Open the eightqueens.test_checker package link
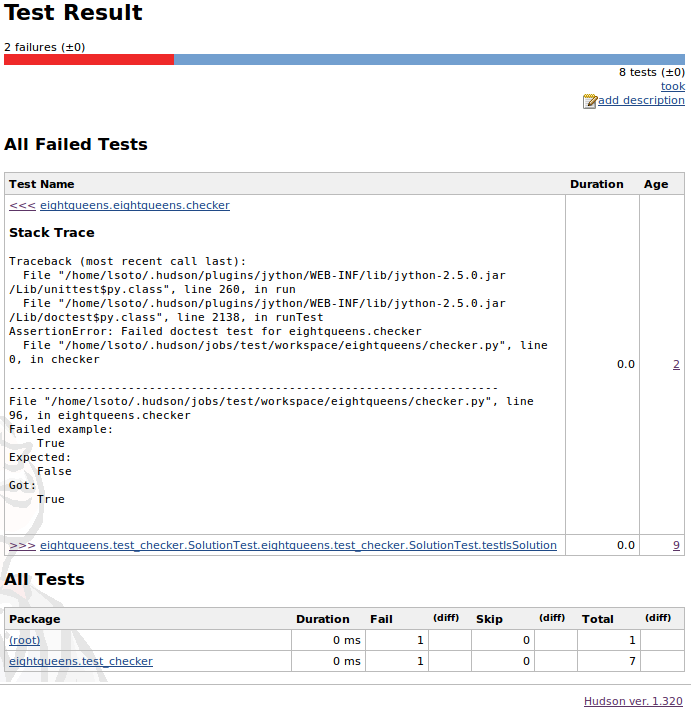Screen dimensions: 691x723 tap(81, 661)
